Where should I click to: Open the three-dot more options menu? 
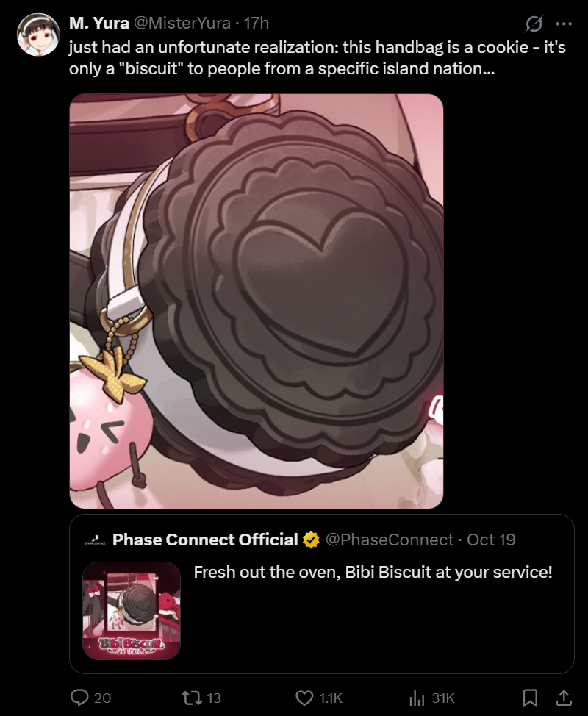pos(564,24)
